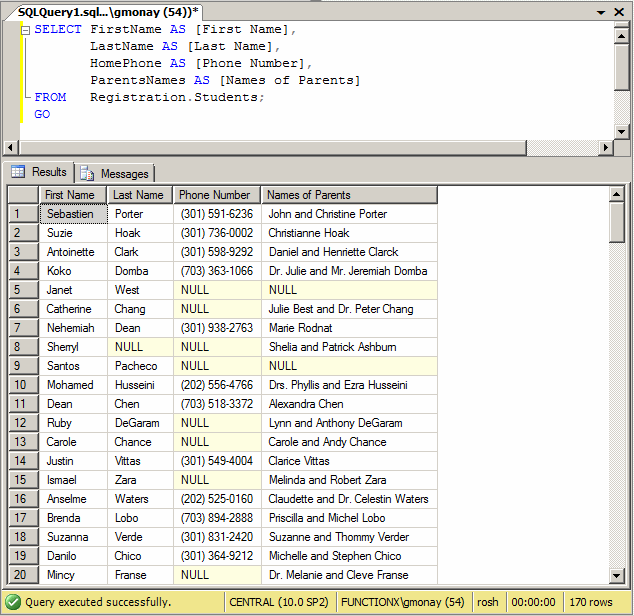
Task: Click the rosh database status entry
Action: click(488, 602)
